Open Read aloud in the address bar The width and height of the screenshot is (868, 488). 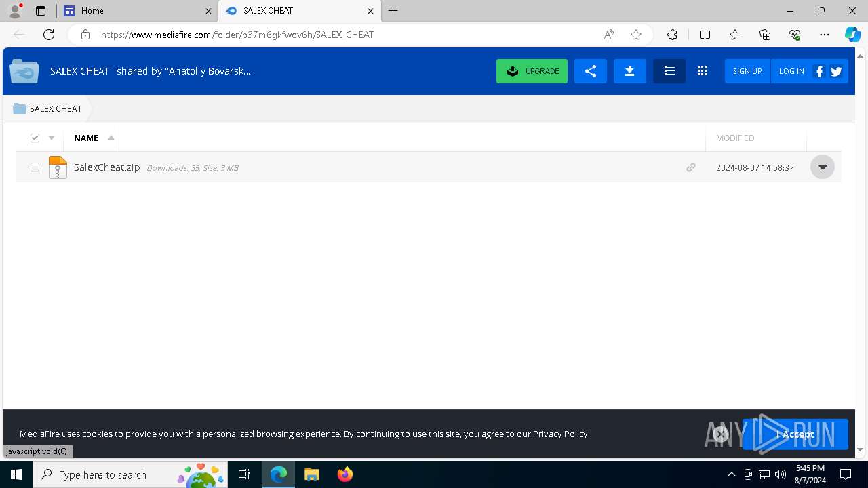point(609,35)
